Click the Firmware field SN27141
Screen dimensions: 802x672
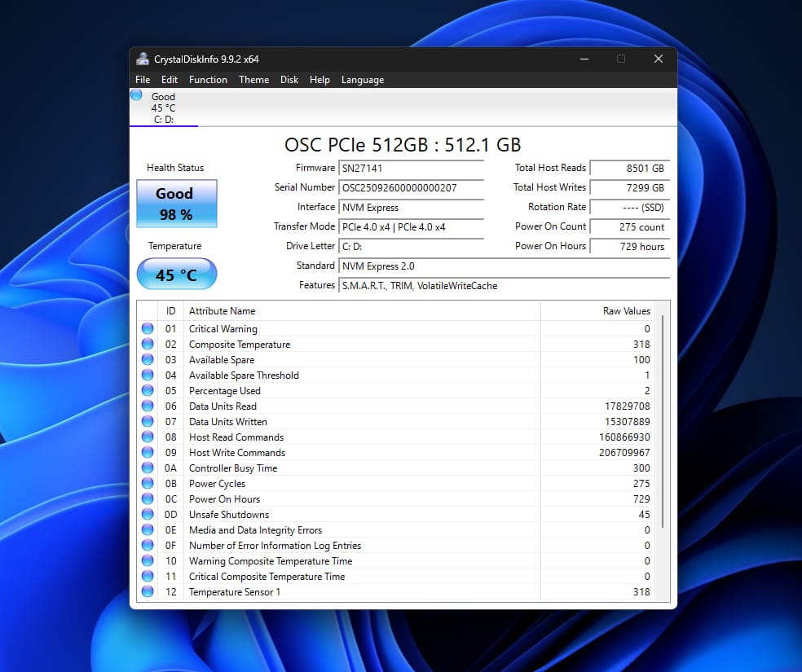point(412,168)
